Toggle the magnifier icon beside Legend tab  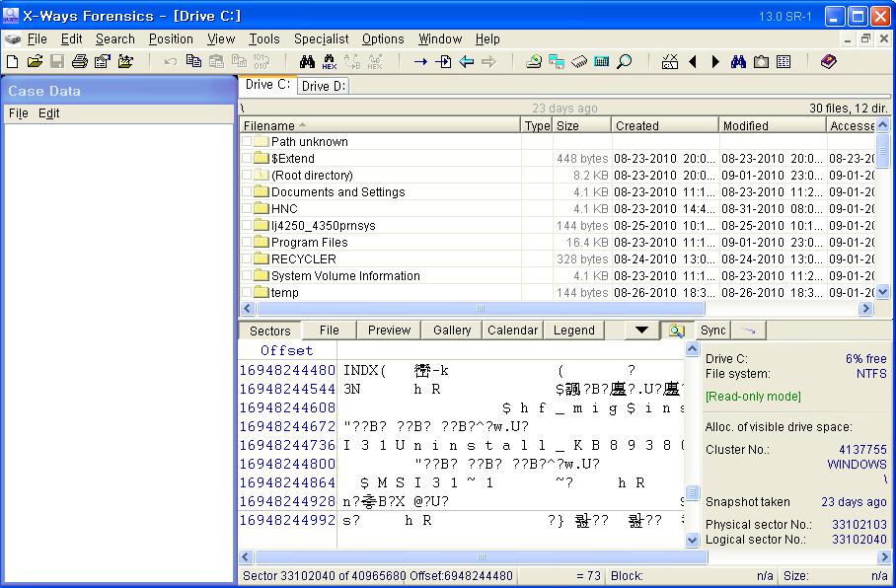point(676,331)
